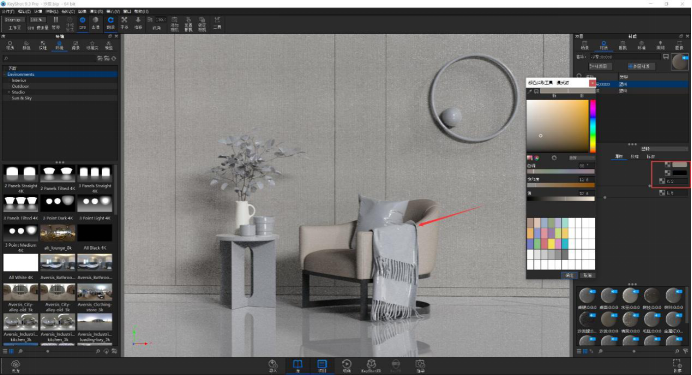Open the File menu

point(9,11)
